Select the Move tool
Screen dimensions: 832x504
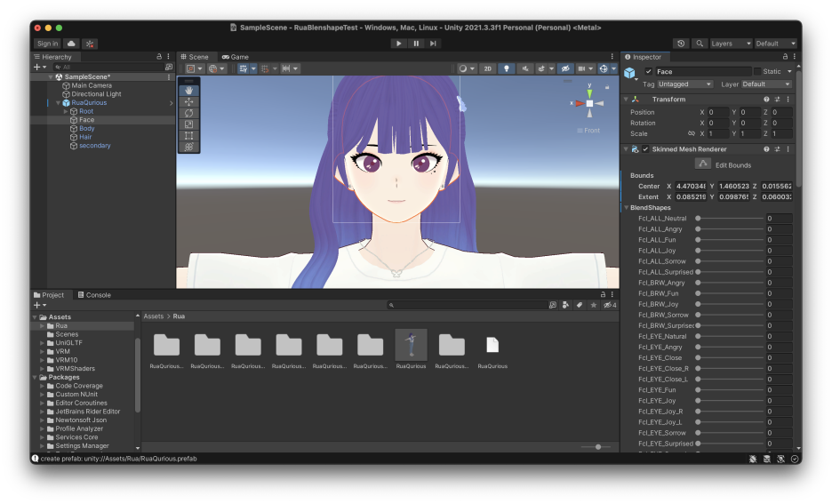click(x=188, y=102)
